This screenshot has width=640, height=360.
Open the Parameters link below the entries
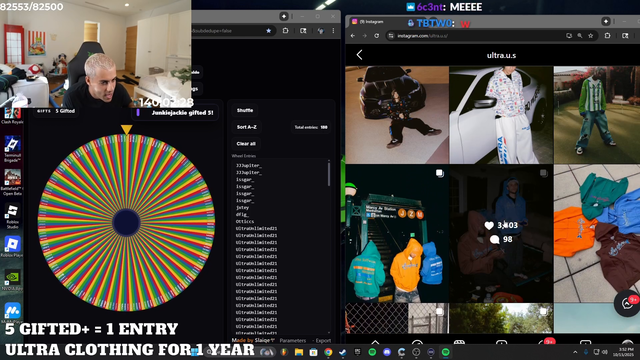pos(293,340)
